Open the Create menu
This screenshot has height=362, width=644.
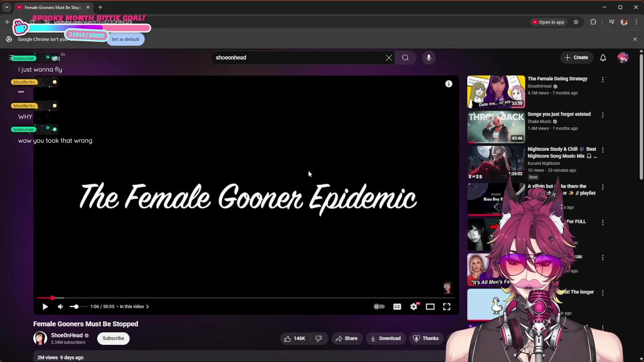tap(576, 58)
